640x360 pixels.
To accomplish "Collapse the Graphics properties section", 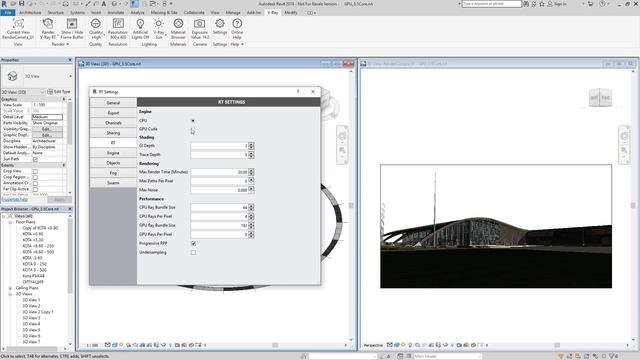I will pyautogui.click(x=64, y=99).
